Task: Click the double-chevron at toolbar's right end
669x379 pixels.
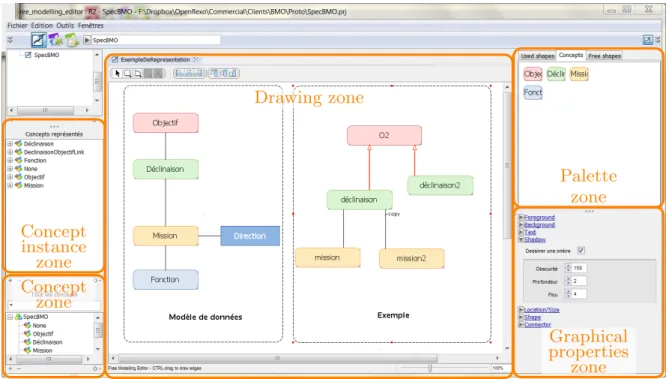Action: pos(658,40)
